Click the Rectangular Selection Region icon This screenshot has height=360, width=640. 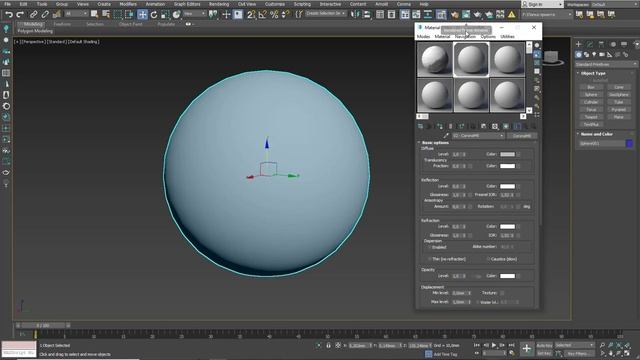coord(118,15)
